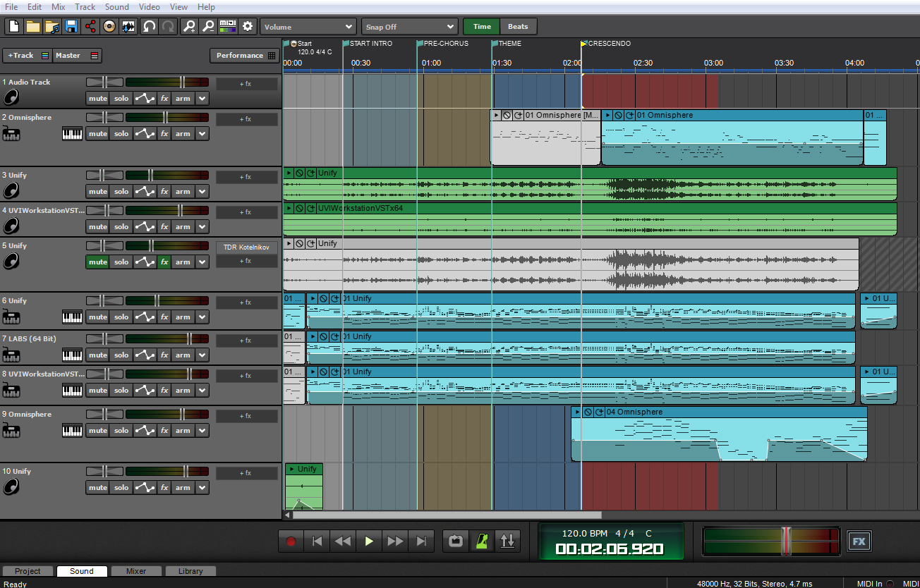This screenshot has width=920, height=588.
Task: Switch timeline to Beats mode
Action: pyautogui.click(x=518, y=27)
